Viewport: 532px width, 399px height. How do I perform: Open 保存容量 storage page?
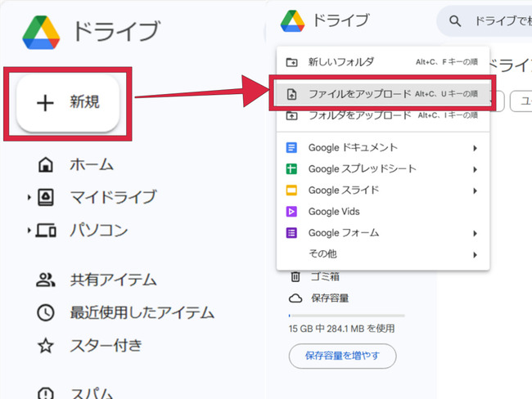330,298
